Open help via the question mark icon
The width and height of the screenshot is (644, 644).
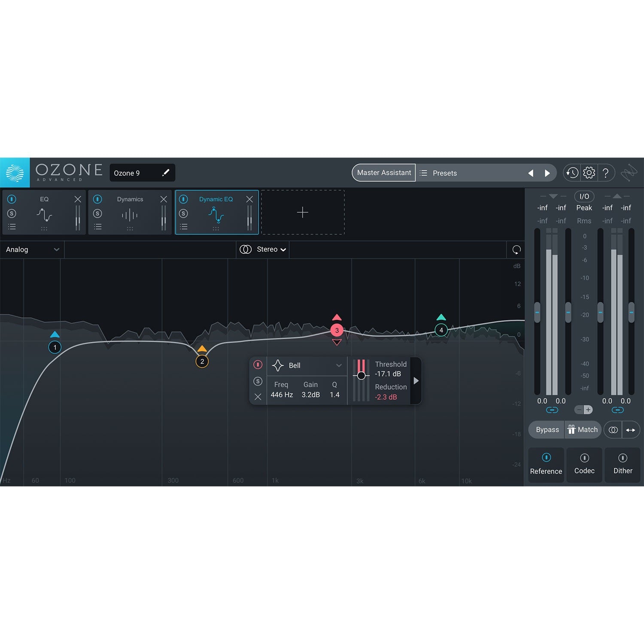[x=606, y=173]
